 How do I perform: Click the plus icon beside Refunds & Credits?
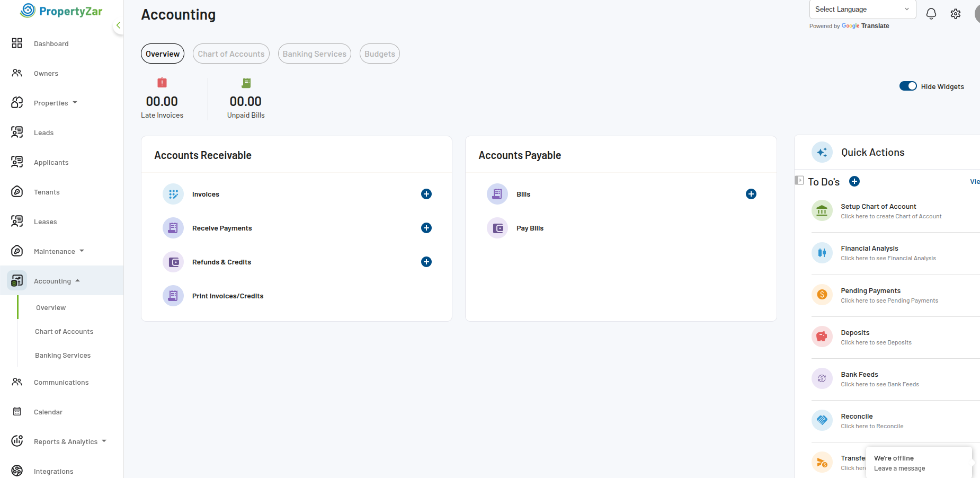point(426,262)
